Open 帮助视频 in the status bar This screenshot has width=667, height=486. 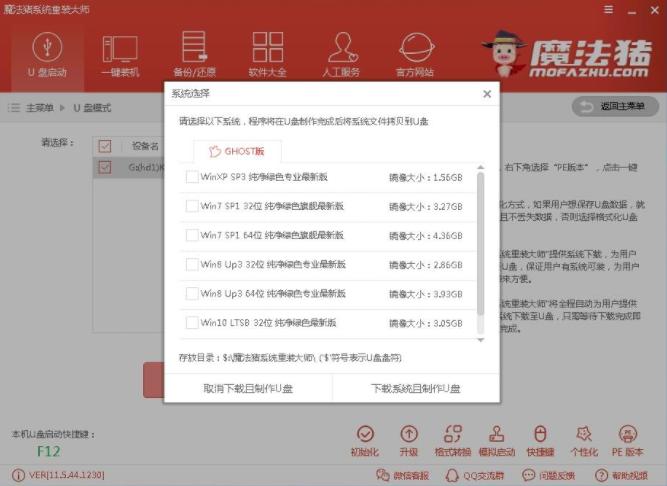coord(621,475)
